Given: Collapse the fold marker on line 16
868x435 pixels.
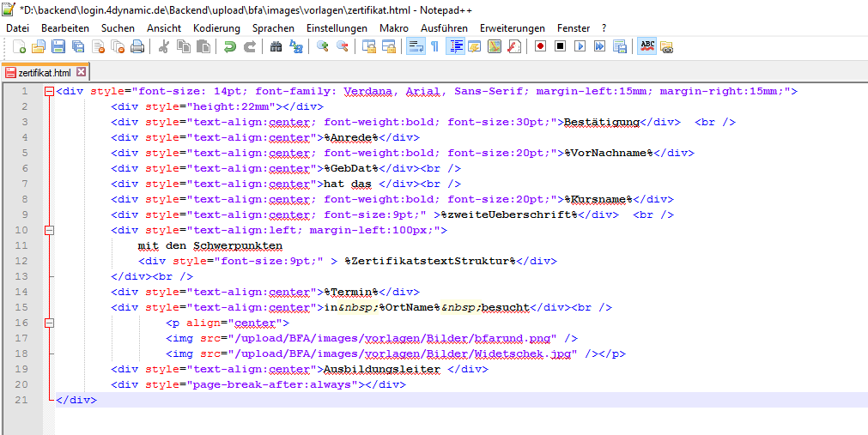Looking at the screenshot, I should click(x=49, y=323).
